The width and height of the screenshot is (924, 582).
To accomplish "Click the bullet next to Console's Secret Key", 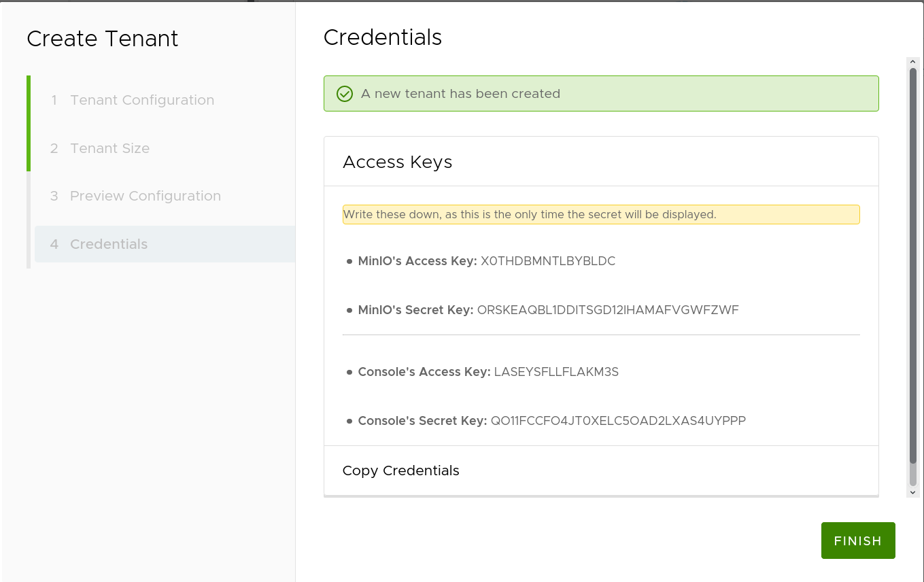I will pyautogui.click(x=349, y=420).
